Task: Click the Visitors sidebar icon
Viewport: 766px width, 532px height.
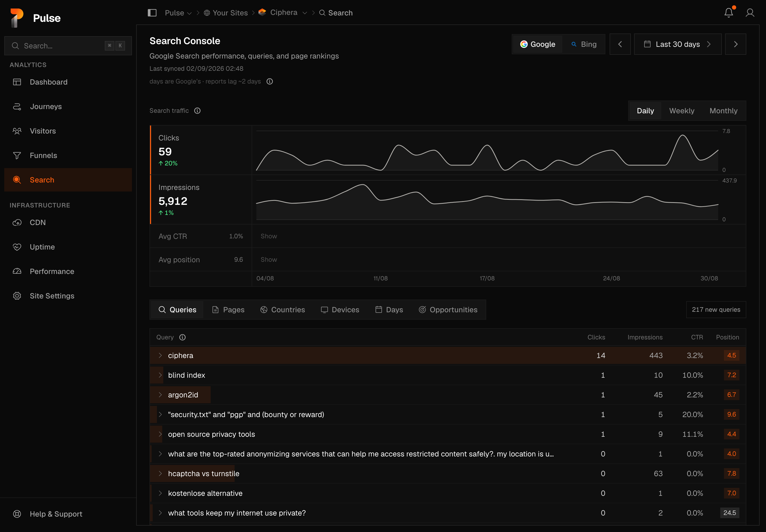Action: (x=17, y=131)
